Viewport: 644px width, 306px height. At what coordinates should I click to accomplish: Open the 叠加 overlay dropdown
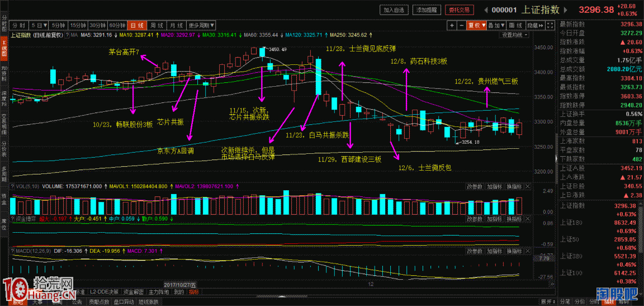coord(496,26)
